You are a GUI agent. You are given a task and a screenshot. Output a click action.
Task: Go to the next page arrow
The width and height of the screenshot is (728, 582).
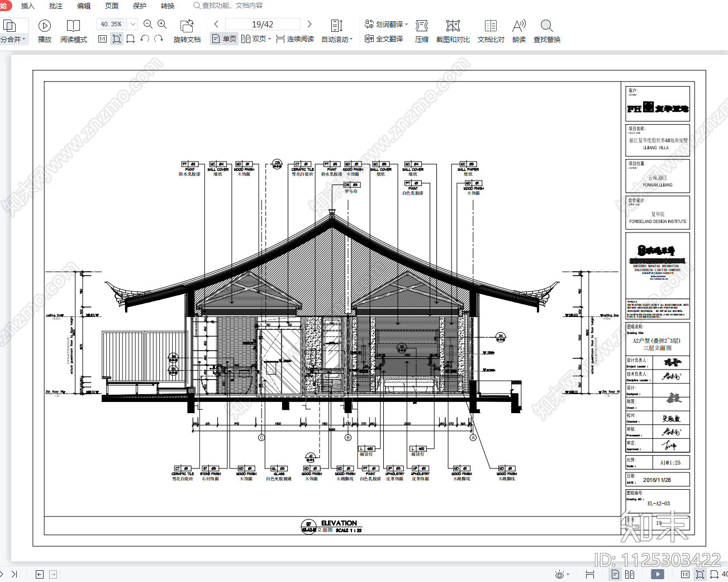[x=310, y=24]
